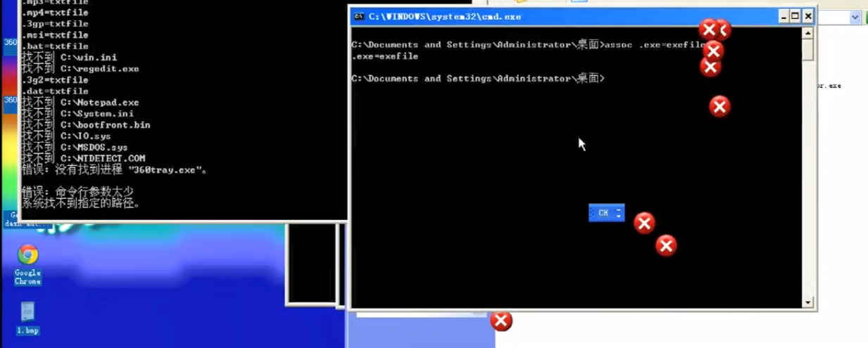This screenshot has width=868, height=348.
Task: Click red error icon below the cmd window
Action: click(x=501, y=321)
